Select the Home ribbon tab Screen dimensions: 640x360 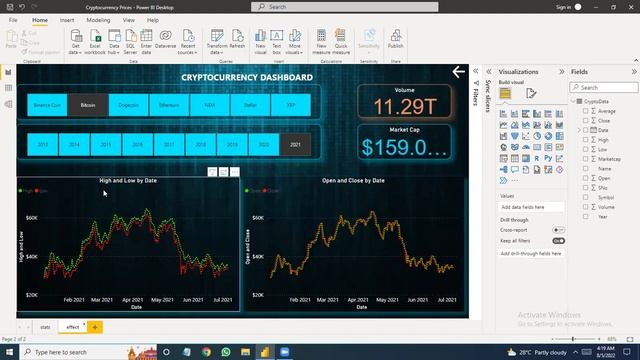(x=40, y=20)
